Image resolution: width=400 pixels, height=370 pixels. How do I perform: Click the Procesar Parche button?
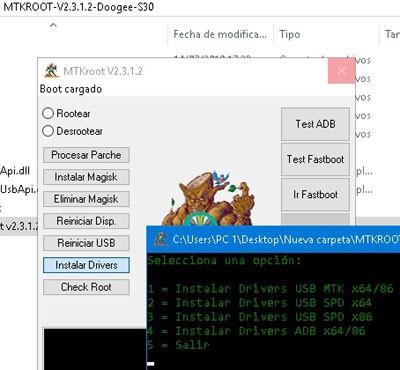click(x=86, y=155)
